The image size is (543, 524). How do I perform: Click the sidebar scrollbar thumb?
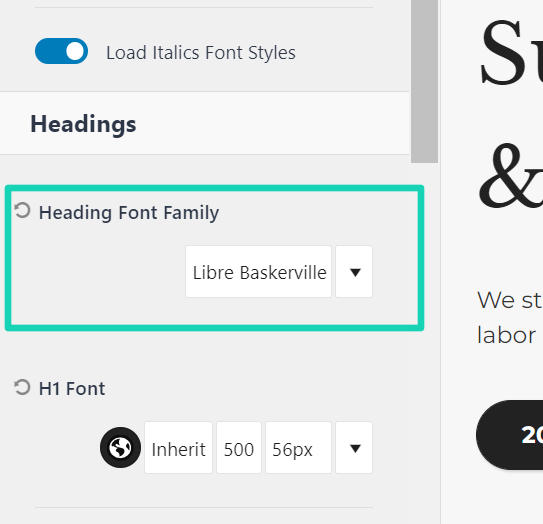[x=424, y=81]
